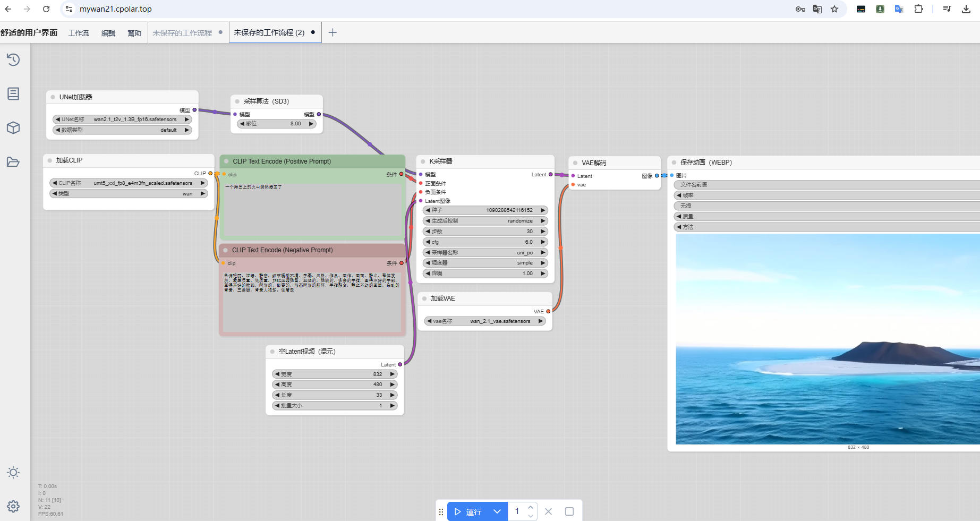The height and width of the screenshot is (521, 980).
Task: Click the 運行 run button
Action: pyautogui.click(x=468, y=511)
